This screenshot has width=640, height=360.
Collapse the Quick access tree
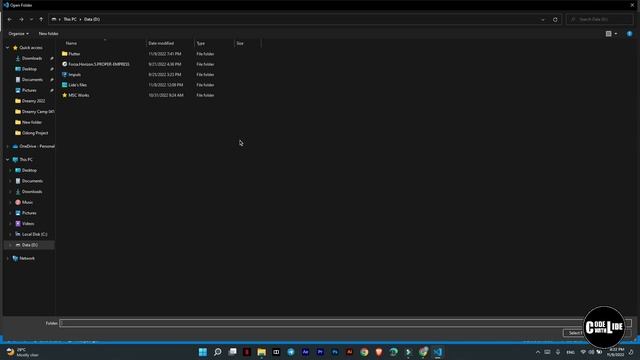(7, 48)
